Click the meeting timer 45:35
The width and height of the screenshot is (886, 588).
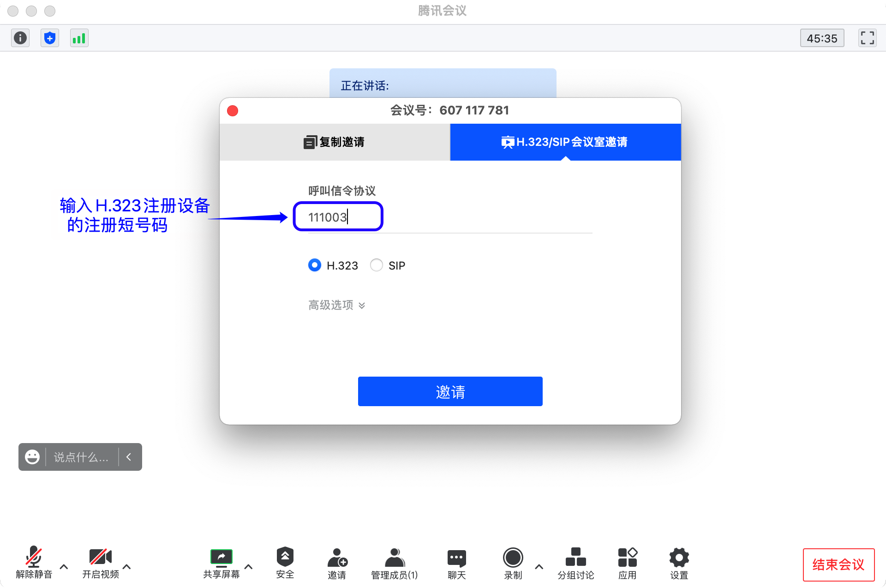point(822,38)
